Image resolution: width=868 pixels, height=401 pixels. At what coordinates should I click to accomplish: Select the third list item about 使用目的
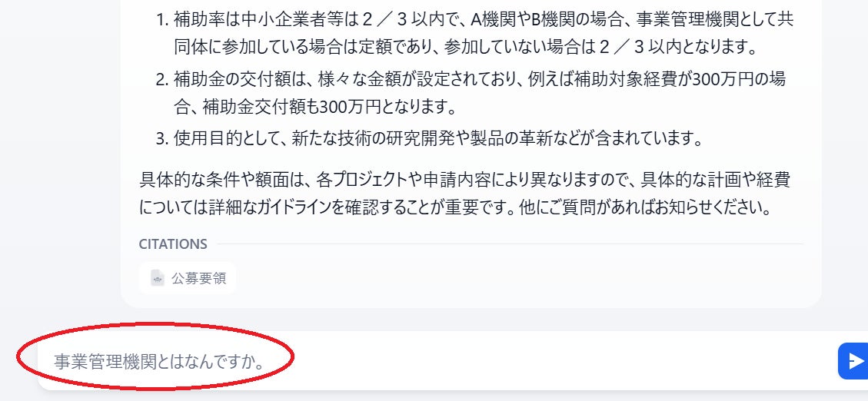[x=429, y=138]
